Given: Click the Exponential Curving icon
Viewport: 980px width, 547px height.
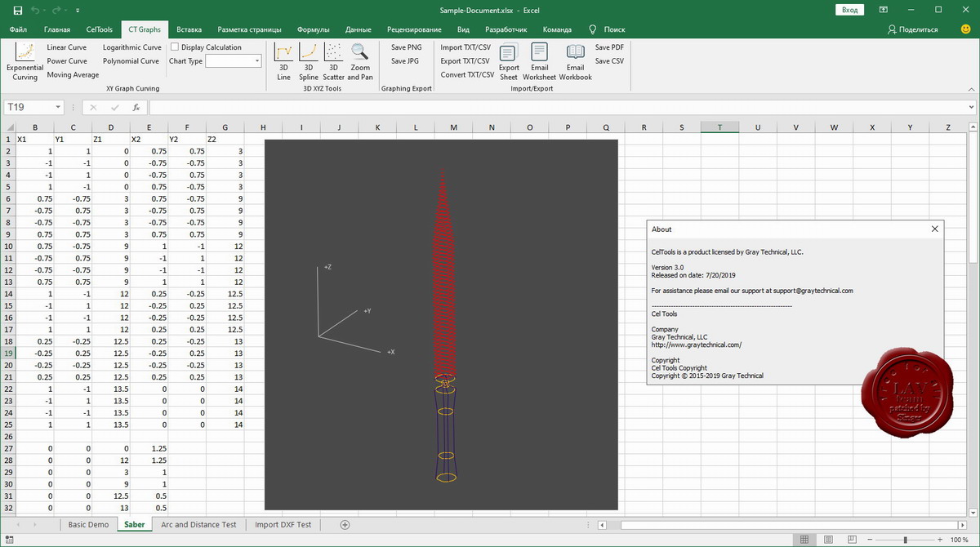Looking at the screenshot, I should click(x=24, y=52).
